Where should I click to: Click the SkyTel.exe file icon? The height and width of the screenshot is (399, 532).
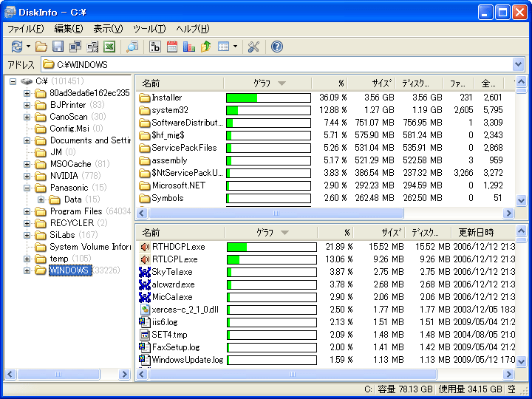click(x=145, y=272)
